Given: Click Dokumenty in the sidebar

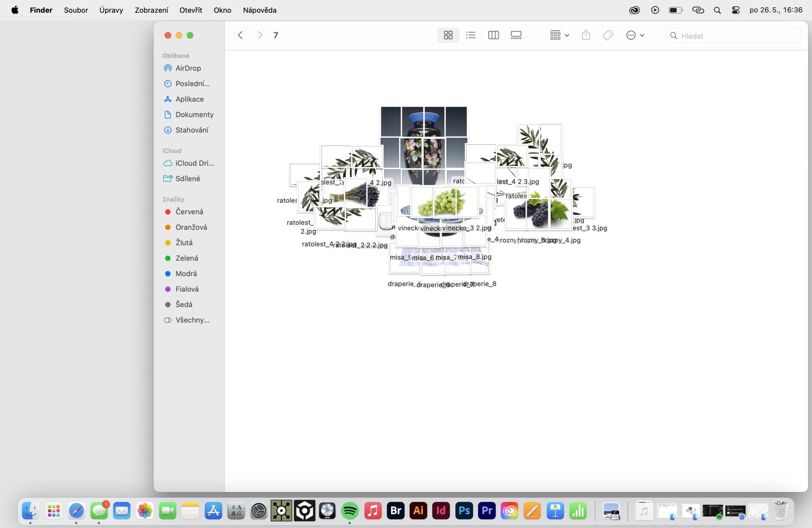Looking at the screenshot, I should coord(194,115).
